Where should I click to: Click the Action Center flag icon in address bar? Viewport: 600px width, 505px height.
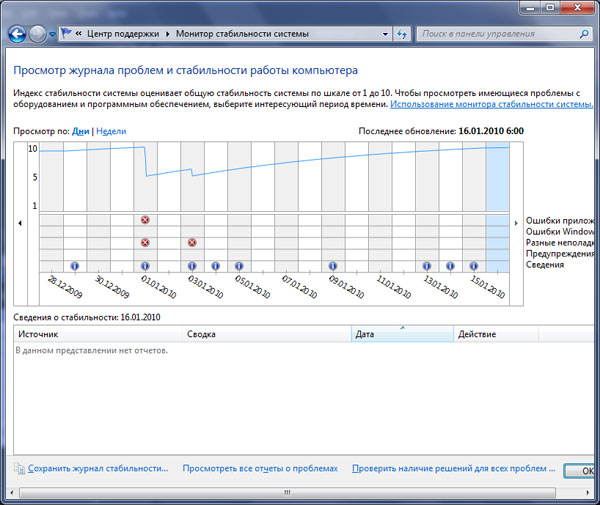pyautogui.click(x=66, y=34)
